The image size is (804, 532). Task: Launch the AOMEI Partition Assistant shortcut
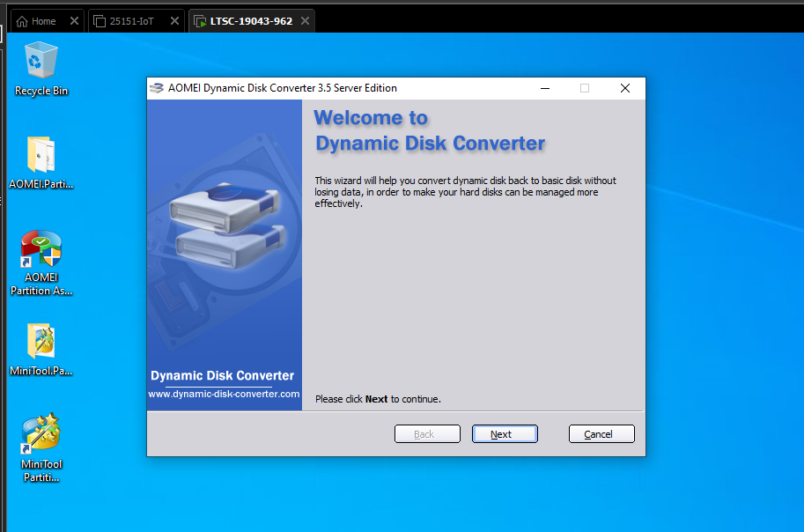[x=41, y=262]
